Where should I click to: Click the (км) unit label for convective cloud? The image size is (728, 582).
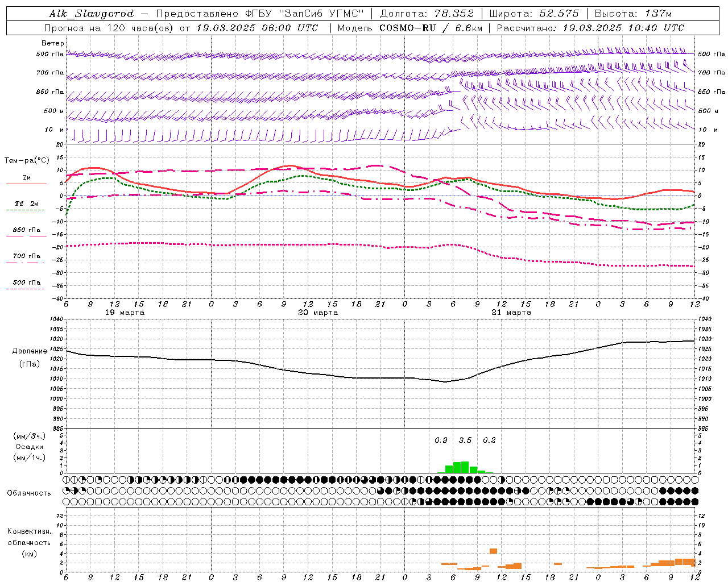click(x=29, y=553)
